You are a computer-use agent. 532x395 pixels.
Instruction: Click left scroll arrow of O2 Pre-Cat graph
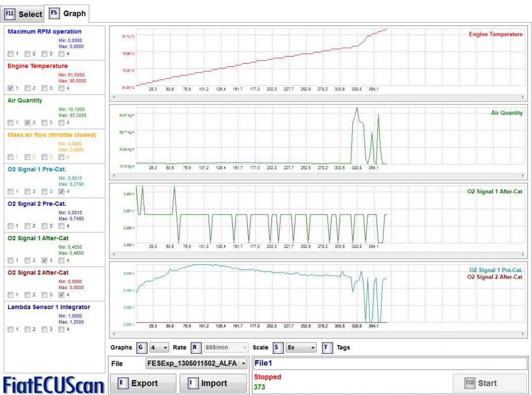(114, 334)
